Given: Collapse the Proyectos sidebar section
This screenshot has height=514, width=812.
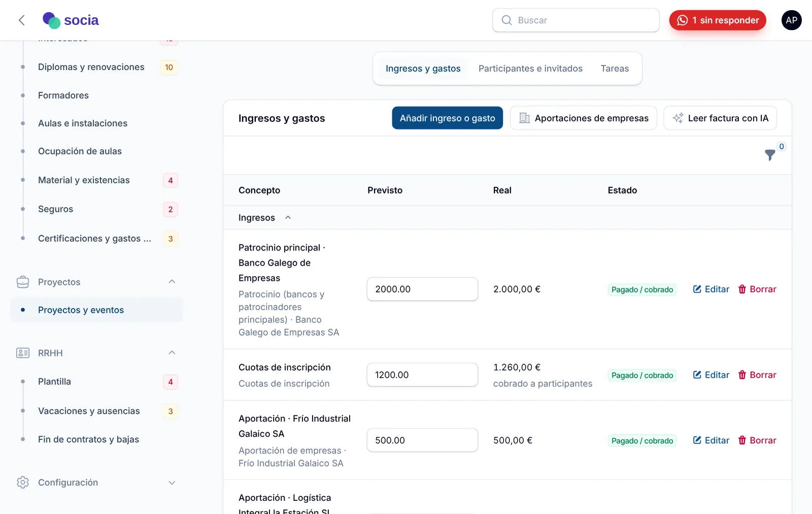Looking at the screenshot, I should click(172, 282).
